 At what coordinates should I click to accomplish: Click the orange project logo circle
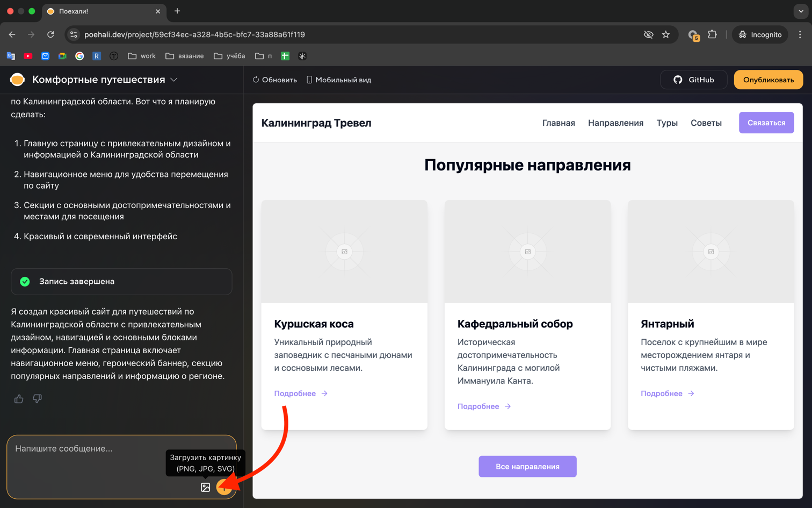(x=17, y=79)
